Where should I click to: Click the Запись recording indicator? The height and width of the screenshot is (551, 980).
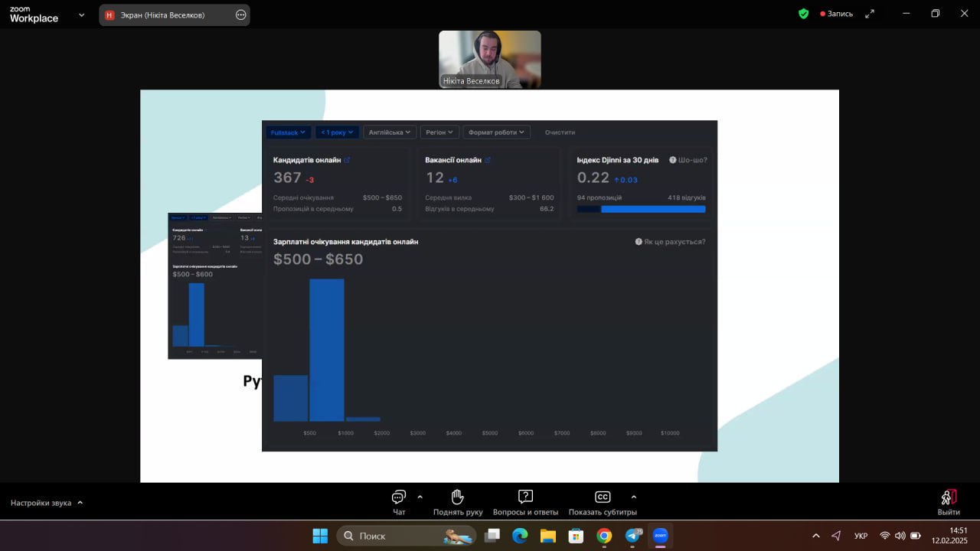click(x=836, y=14)
